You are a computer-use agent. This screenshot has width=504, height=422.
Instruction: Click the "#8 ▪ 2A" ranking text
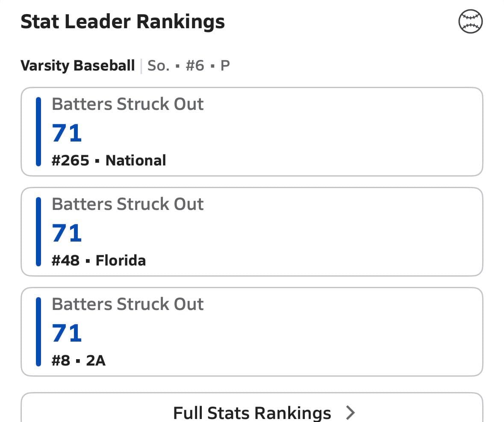pos(79,360)
